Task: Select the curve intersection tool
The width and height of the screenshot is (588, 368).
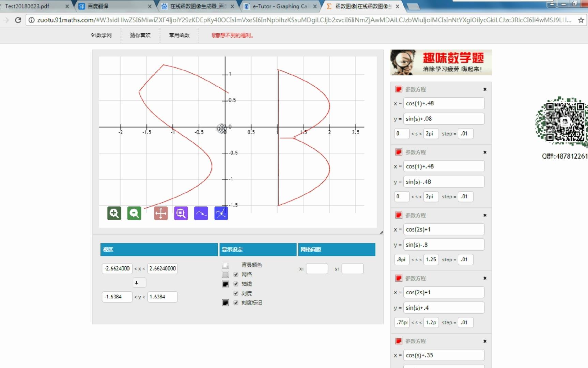Action: click(221, 214)
